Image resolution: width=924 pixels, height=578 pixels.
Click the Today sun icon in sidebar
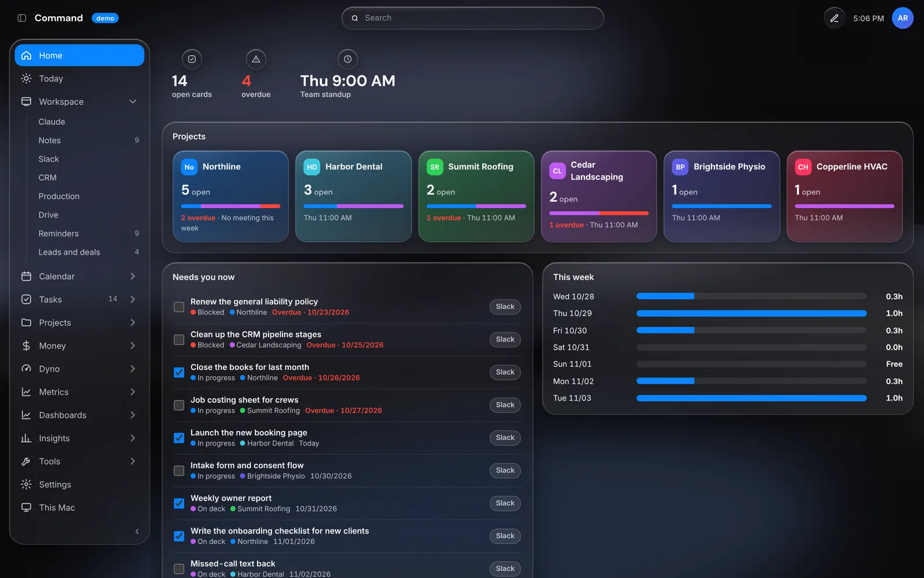coord(26,79)
